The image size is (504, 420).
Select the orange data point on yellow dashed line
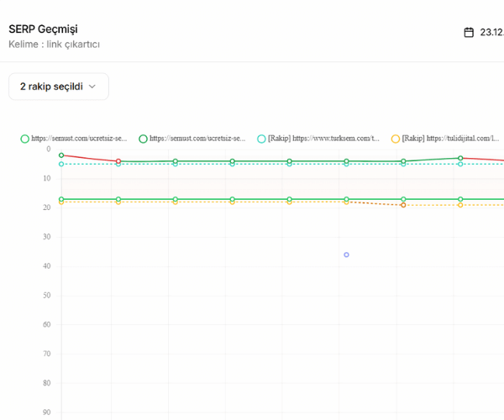pyautogui.click(x=403, y=205)
